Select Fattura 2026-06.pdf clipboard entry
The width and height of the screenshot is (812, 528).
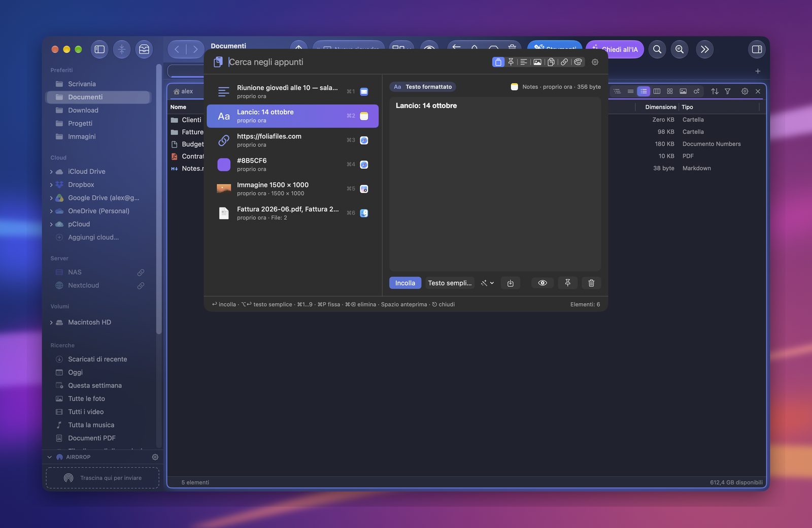293,213
